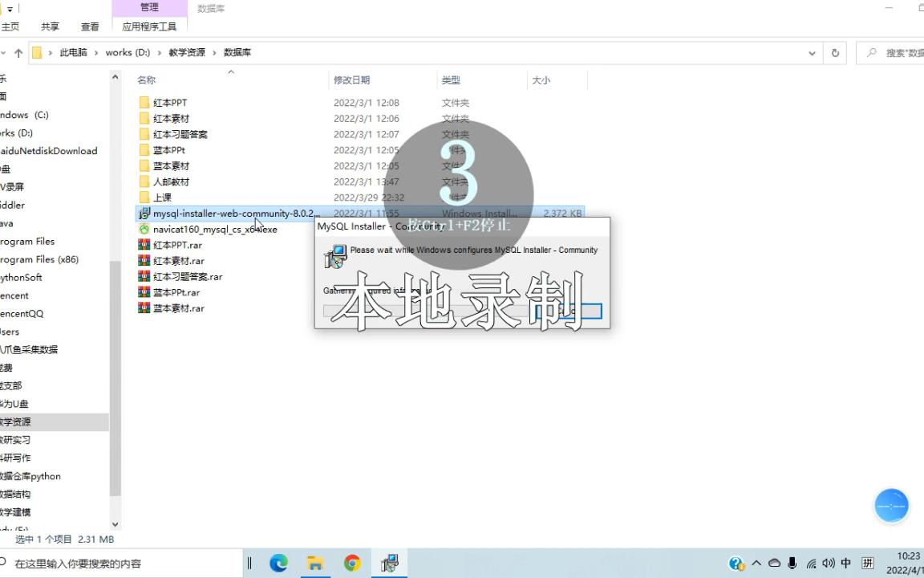The width and height of the screenshot is (924, 578).
Task: Click the refresh icon in the address bar
Action: pyautogui.click(x=835, y=52)
